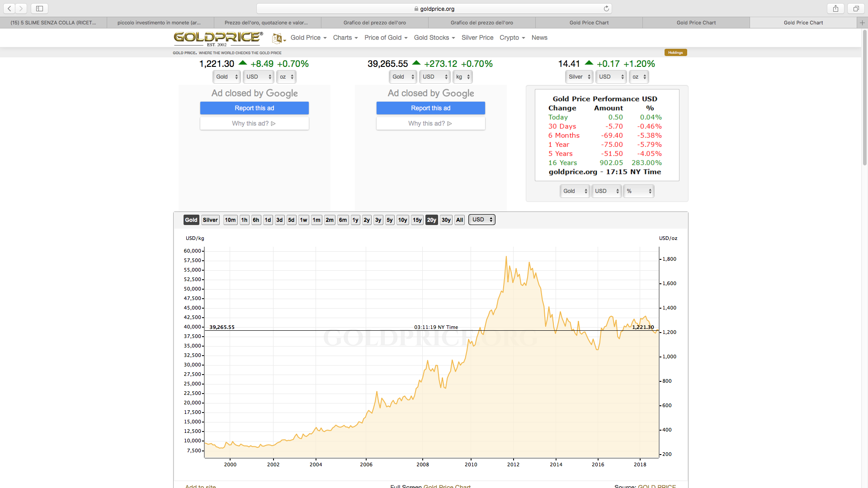The height and width of the screenshot is (488, 868).
Task: Toggle the Safari sidebar icon
Action: click(x=39, y=9)
